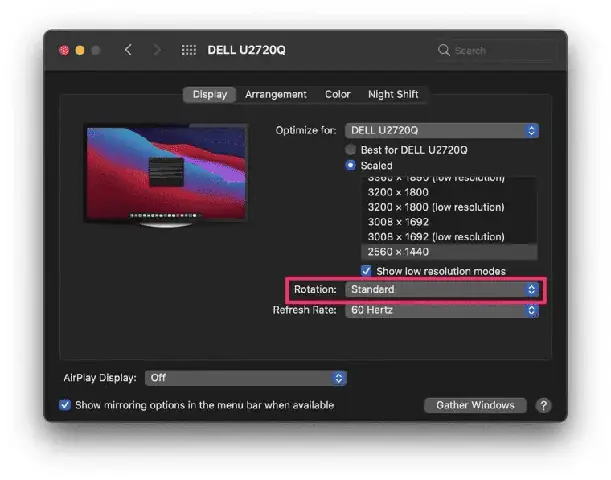Toggle Show mirroring options checkbox
Image resolution: width=611 pixels, height=480 pixels.
point(65,405)
